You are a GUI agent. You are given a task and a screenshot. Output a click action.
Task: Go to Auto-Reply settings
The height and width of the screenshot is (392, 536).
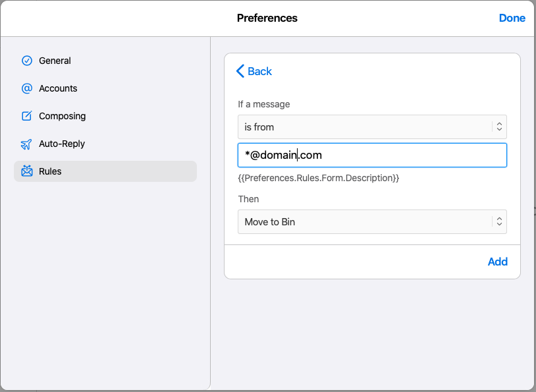(62, 144)
